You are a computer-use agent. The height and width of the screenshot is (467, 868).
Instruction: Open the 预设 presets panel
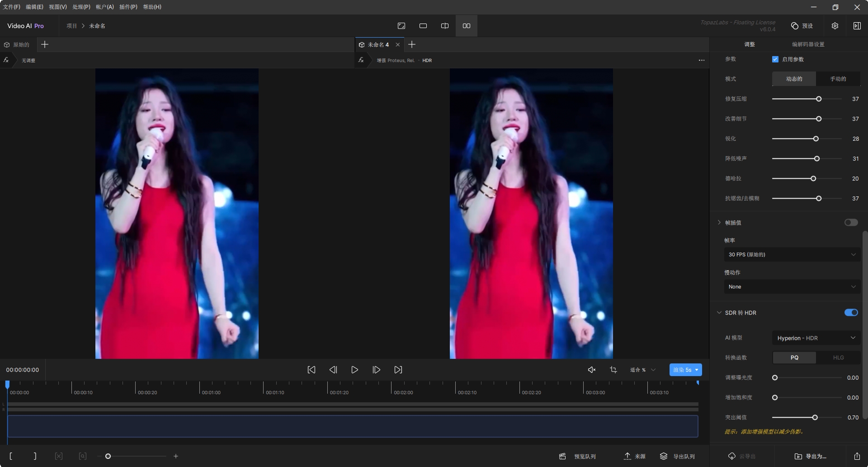click(x=802, y=26)
